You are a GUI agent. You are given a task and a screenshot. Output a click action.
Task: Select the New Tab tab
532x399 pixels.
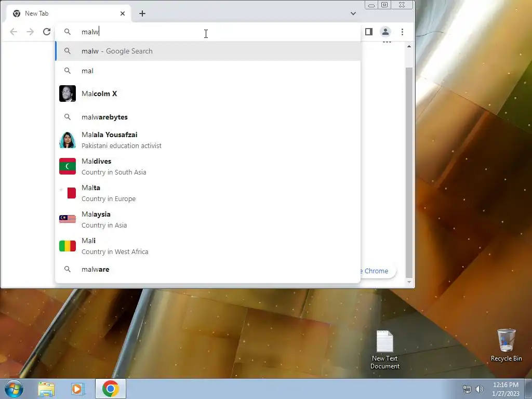click(68, 14)
